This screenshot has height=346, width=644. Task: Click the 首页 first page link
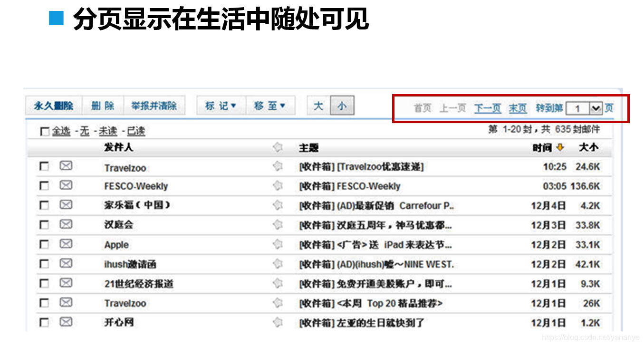[x=423, y=108]
